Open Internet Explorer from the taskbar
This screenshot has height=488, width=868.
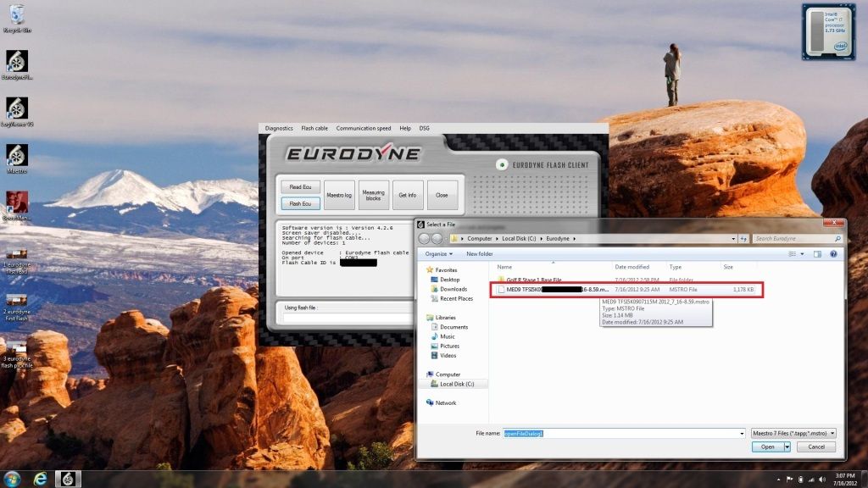point(40,480)
